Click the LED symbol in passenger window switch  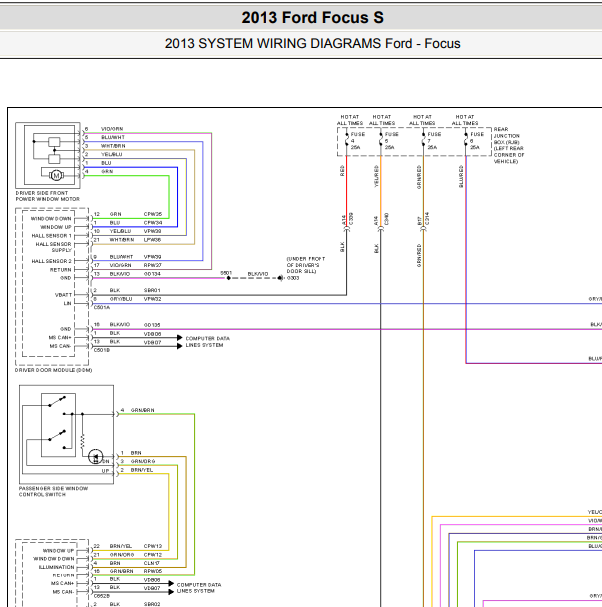[96, 457]
